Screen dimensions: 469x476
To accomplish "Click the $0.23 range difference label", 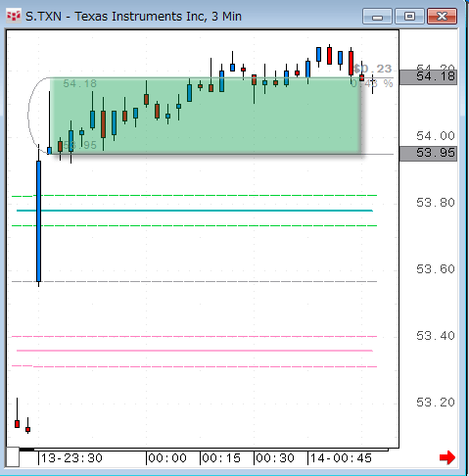I will point(373,69).
